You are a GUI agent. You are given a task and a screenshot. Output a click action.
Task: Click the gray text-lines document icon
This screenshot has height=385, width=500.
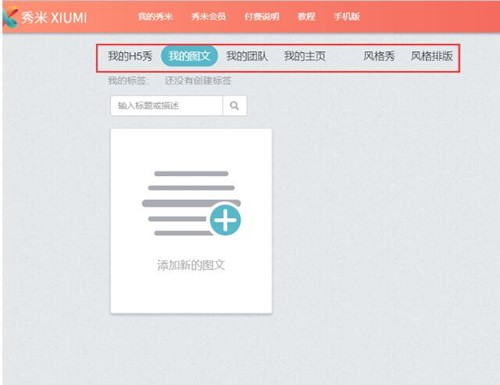(x=191, y=203)
